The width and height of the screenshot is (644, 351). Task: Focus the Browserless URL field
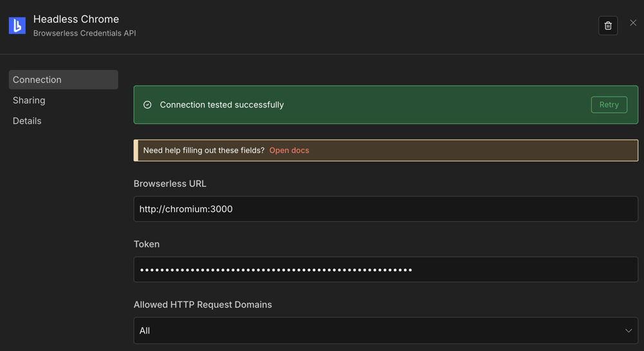pos(385,209)
